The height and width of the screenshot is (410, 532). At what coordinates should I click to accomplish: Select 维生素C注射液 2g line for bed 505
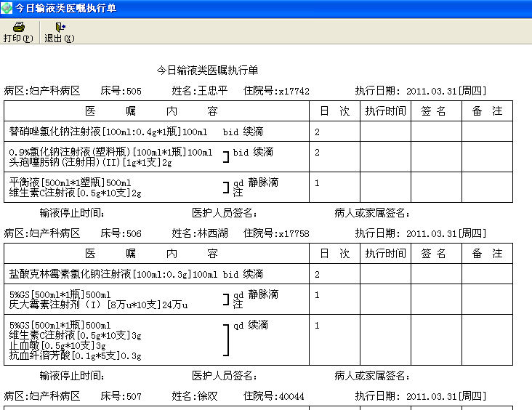tap(75, 193)
